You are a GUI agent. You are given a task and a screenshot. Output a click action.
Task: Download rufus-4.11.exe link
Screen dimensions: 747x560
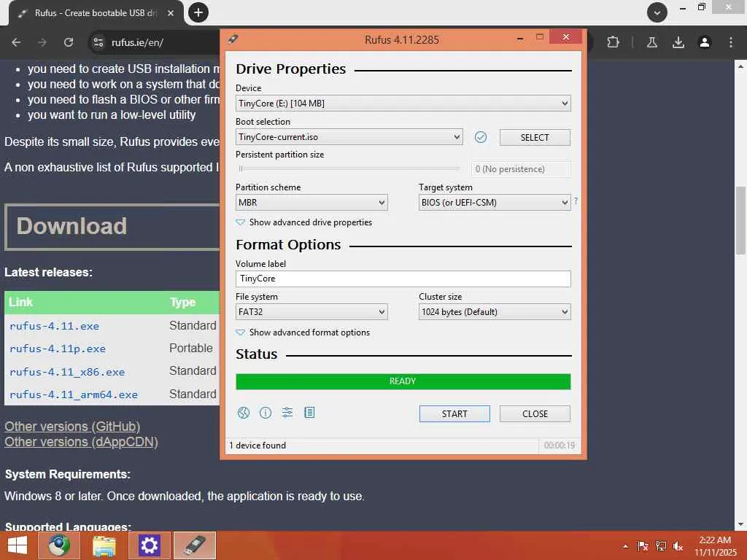pyautogui.click(x=54, y=326)
